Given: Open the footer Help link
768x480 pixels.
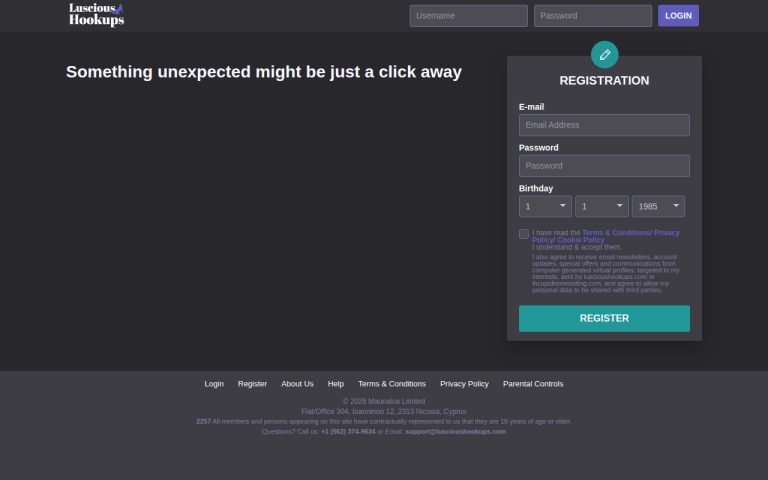Looking at the screenshot, I should (336, 384).
